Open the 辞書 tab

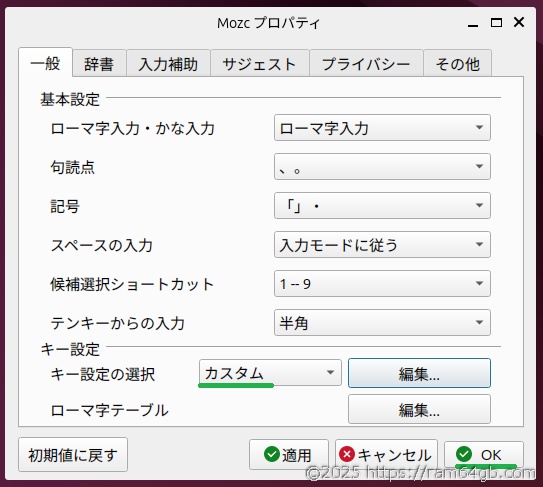click(99, 64)
